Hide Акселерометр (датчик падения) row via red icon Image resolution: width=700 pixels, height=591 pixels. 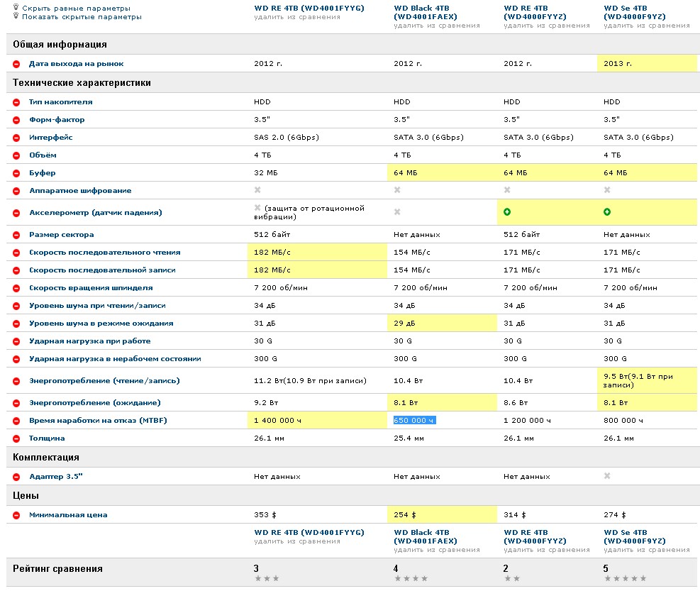coord(16,213)
